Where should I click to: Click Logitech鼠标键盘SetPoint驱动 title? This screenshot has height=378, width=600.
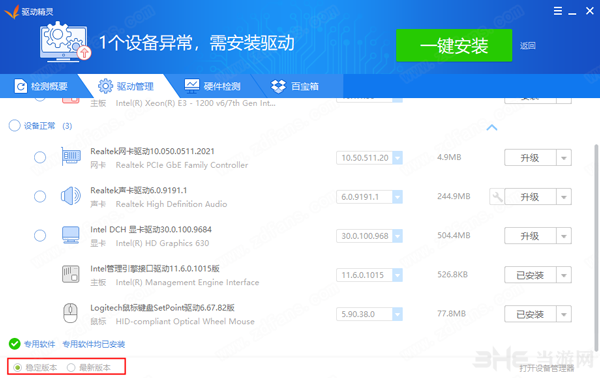[162, 308]
